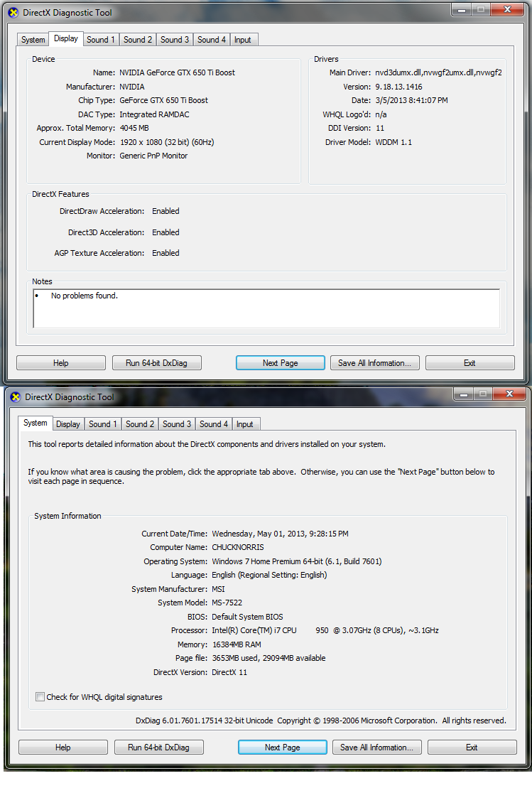Click Next Page in bottom window
The width and height of the screenshot is (532, 788).
click(x=282, y=747)
